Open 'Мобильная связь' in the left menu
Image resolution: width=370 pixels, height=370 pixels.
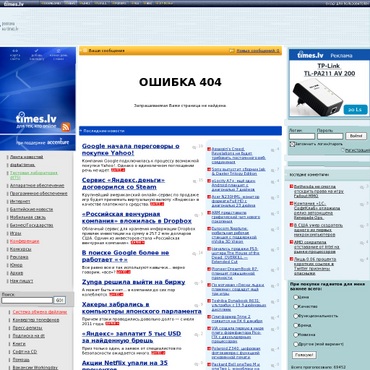(x=28, y=217)
